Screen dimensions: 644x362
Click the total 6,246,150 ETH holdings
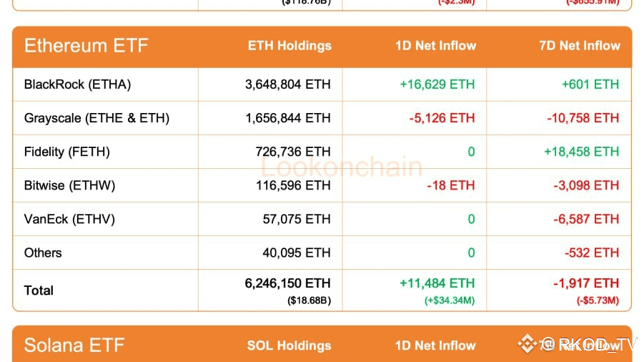tap(288, 283)
